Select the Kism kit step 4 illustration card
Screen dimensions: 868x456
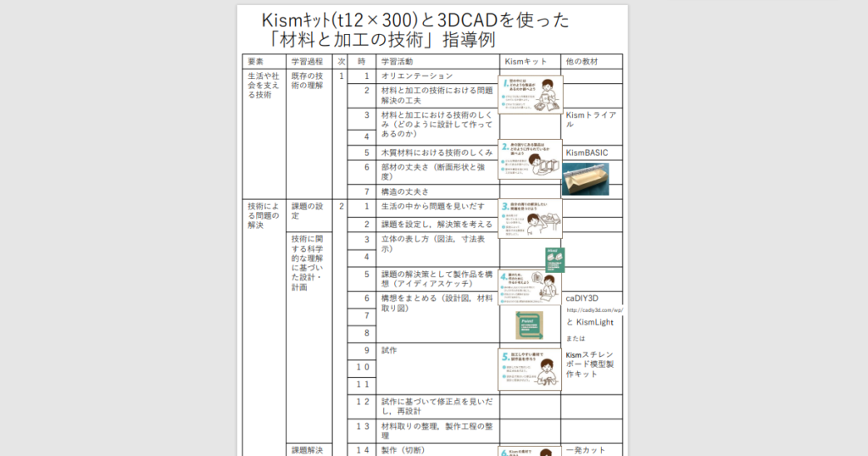531,286
